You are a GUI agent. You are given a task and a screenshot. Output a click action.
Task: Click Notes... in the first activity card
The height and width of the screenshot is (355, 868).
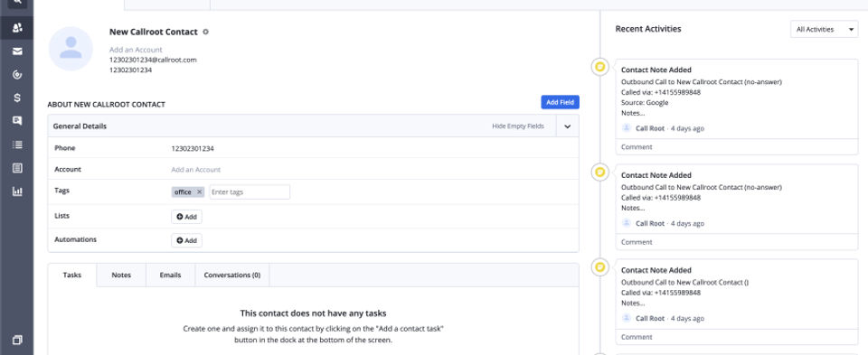[x=633, y=113]
